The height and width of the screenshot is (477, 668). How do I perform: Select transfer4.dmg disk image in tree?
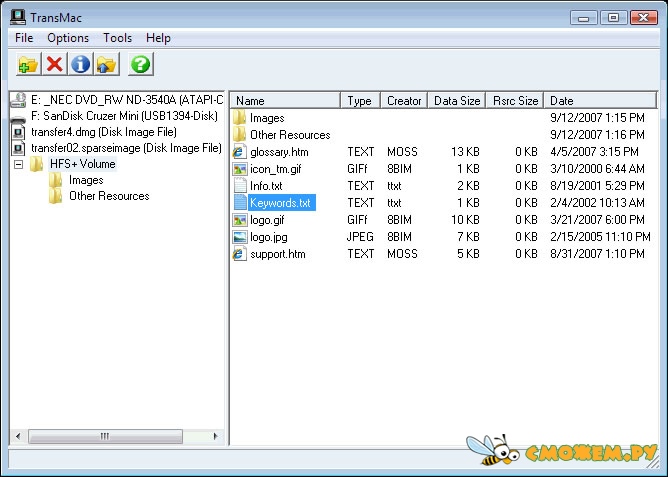coord(104,132)
